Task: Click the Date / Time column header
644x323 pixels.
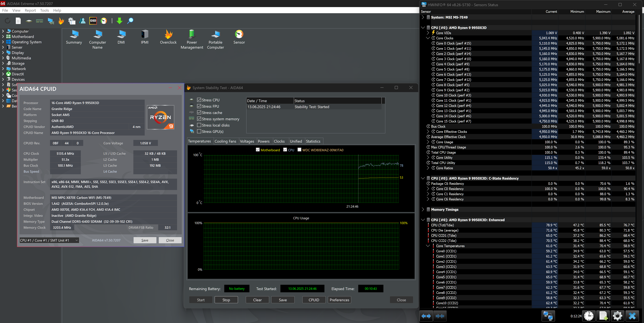Action: click(x=270, y=101)
